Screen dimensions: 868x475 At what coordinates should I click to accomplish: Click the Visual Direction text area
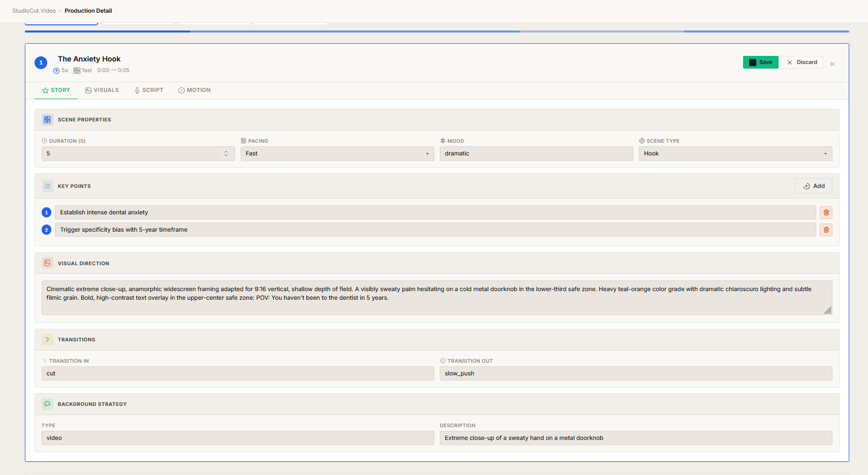click(437, 298)
